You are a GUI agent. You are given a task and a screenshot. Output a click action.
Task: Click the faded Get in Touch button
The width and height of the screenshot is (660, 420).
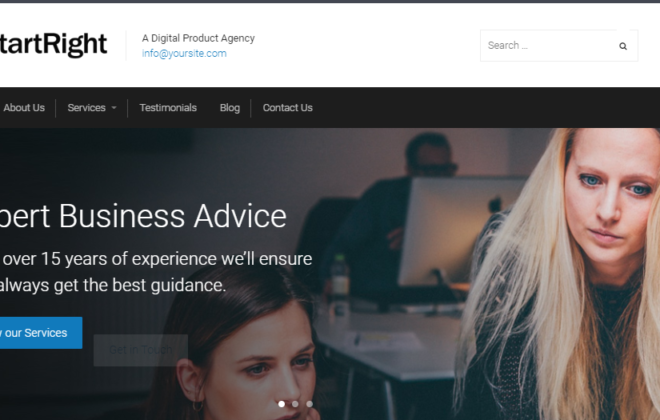(141, 350)
